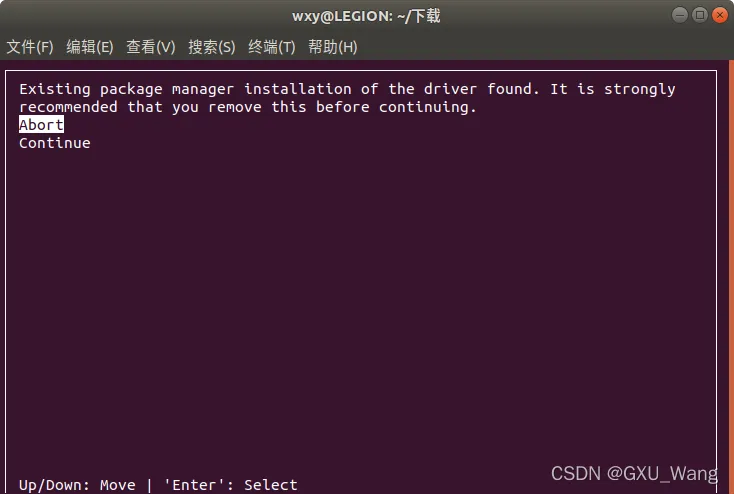Open the 帮助(H) menu
Image resolution: width=734 pixels, height=494 pixels.
click(x=332, y=47)
